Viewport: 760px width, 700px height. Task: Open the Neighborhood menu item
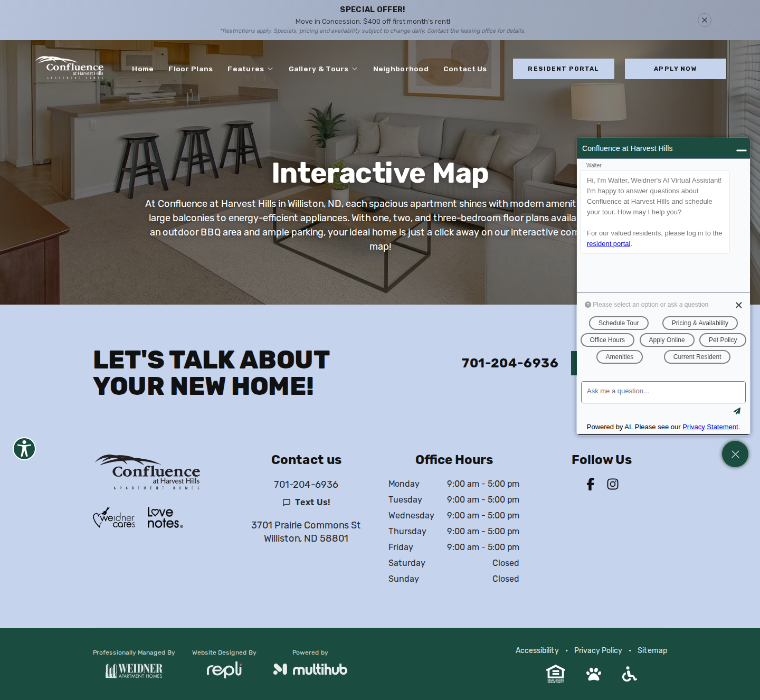pyautogui.click(x=401, y=69)
